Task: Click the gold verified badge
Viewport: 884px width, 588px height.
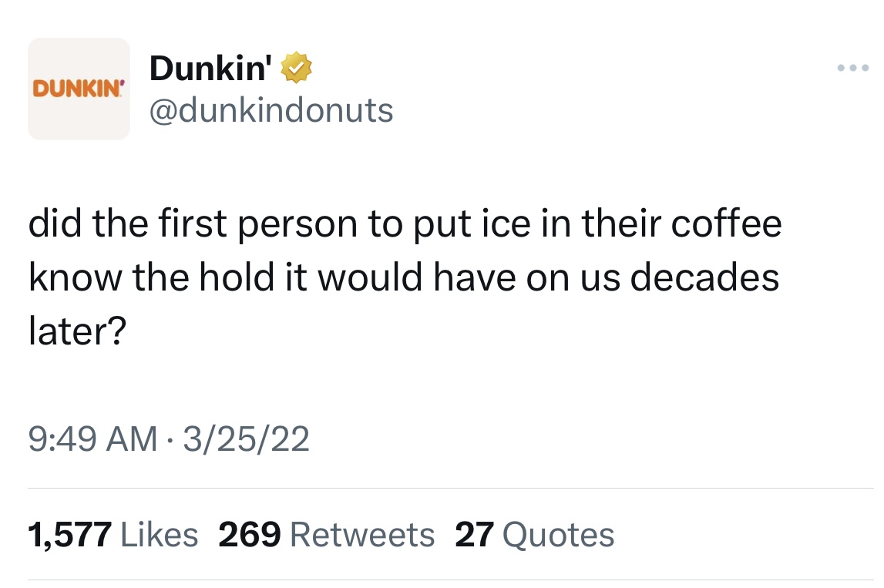Action: tap(297, 69)
